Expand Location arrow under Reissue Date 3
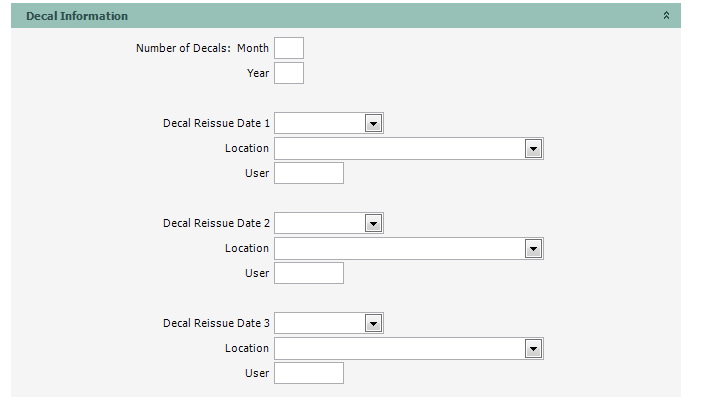Screen dimensions: 713x405 point(533,349)
